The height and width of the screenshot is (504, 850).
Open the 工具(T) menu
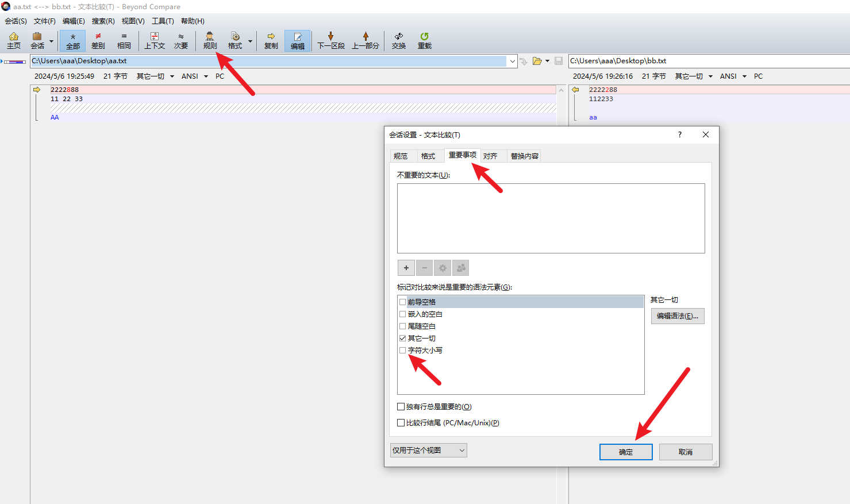coord(163,21)
